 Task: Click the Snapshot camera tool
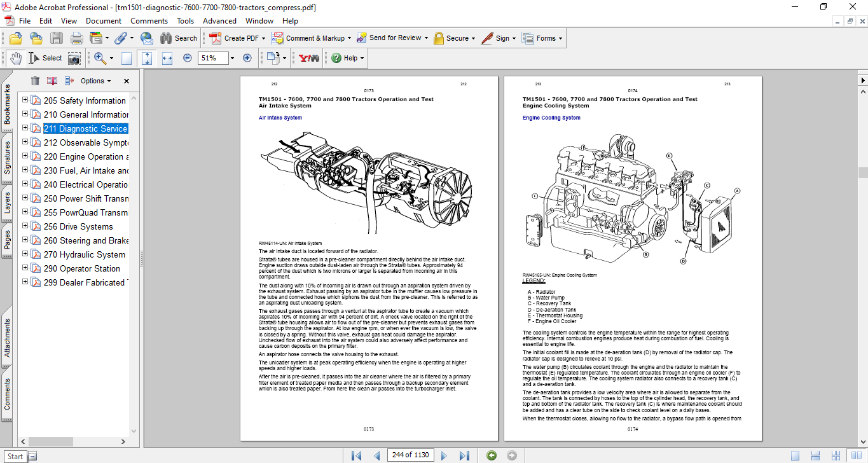[74, 58]
